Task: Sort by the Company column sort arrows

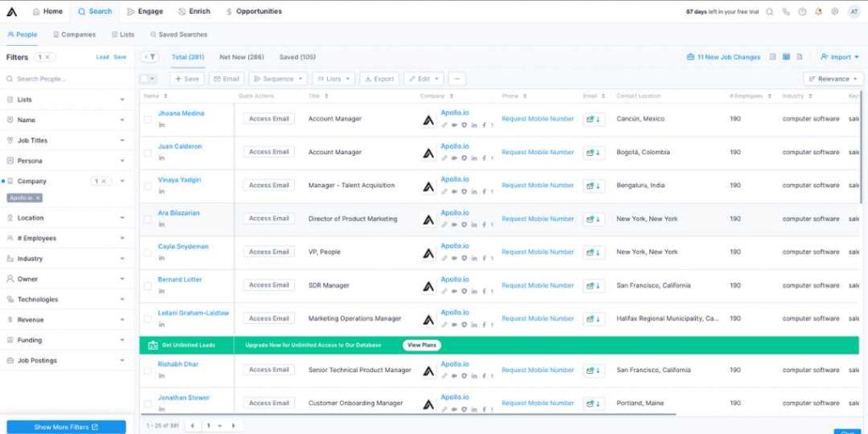Action: coord(451,97)
